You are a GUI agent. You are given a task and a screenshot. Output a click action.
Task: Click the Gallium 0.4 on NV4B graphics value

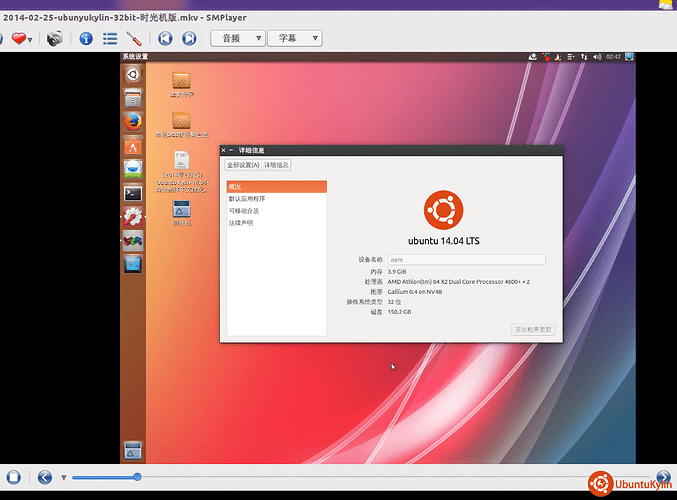414,292
